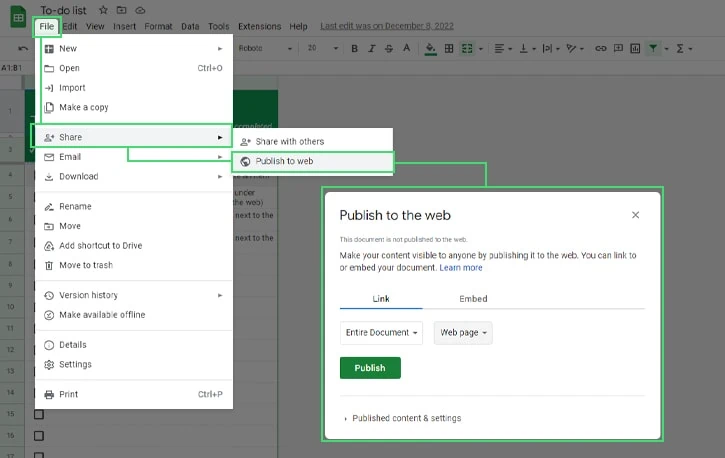Open the last edit history link

tap(387, 26)
